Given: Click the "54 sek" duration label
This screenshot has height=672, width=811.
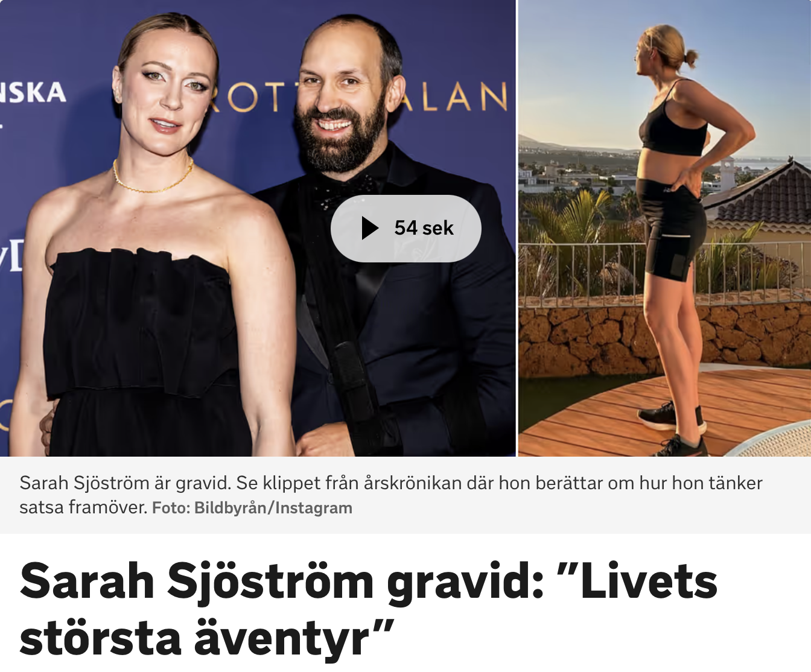Looking at the screenshot, I should [424, 228].
